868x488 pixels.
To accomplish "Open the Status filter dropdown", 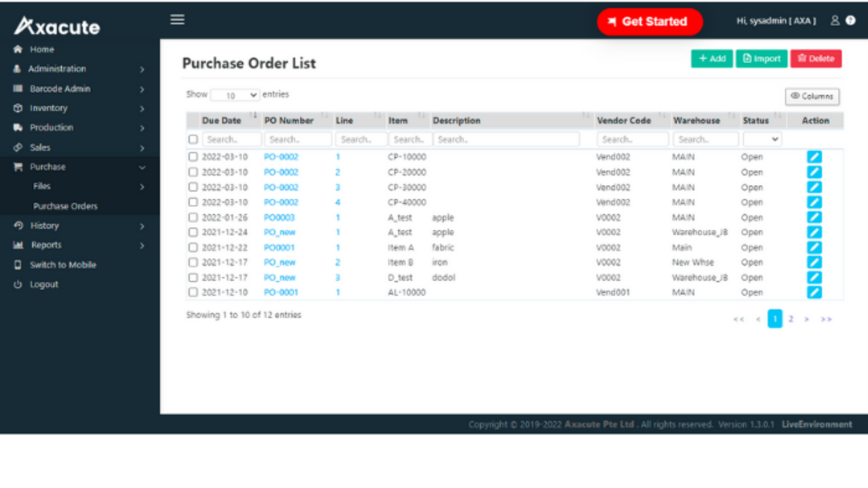I will (762, 139).
